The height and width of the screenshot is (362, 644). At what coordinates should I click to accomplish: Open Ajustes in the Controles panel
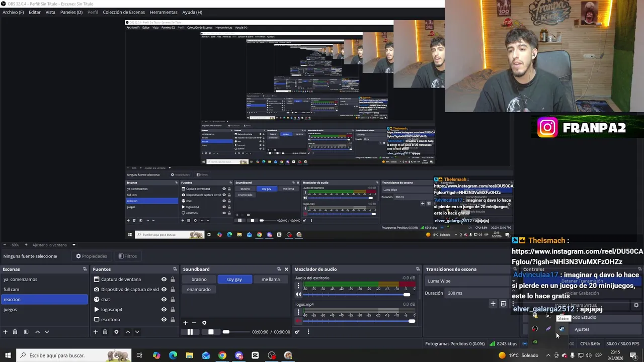[x=582, y=329]
